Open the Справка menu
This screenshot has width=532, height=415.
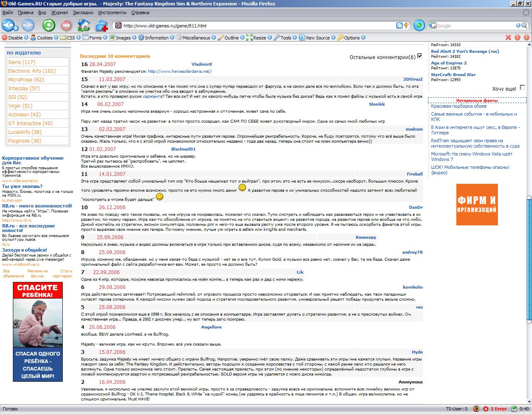click(140, 13)
